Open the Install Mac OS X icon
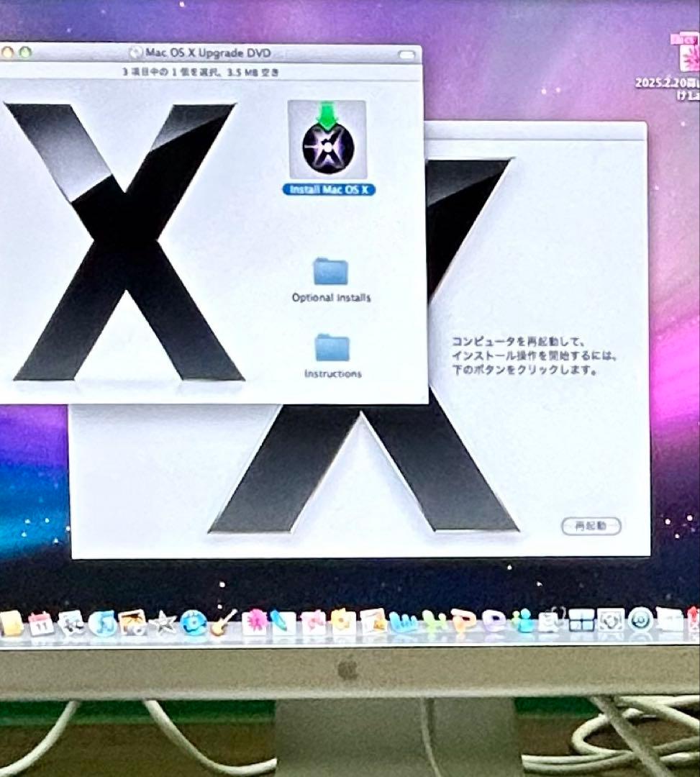This screenshot has height=777, width=700. 327,141
